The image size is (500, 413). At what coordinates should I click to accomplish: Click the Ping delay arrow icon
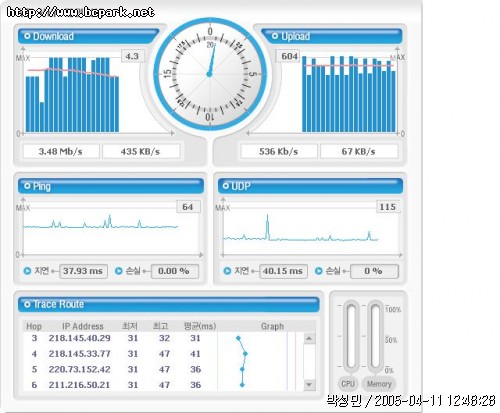point(27,271)
